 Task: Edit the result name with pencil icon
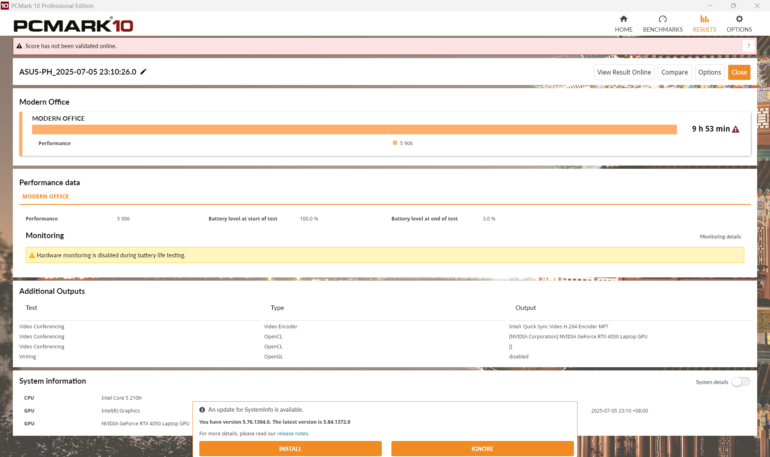[x=143, y=72]
